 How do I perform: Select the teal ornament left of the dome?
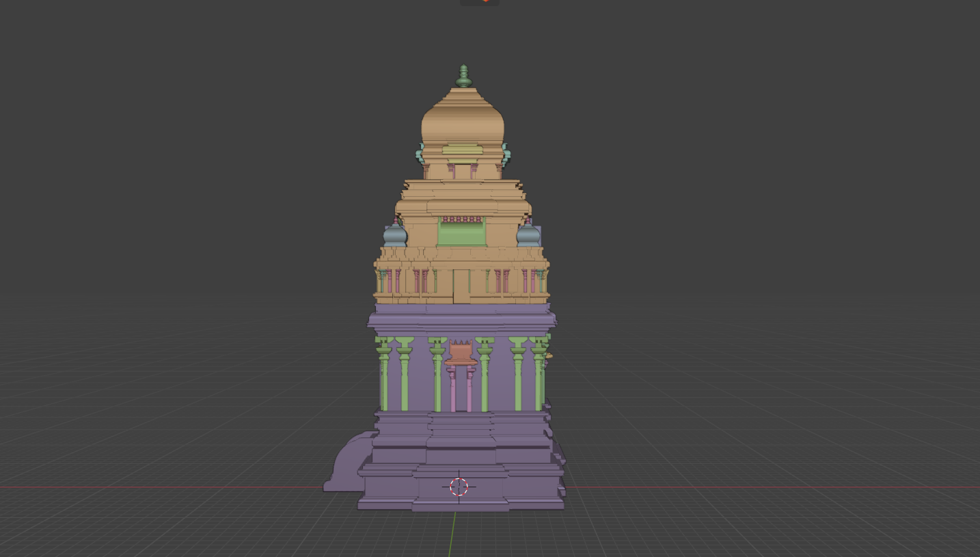[x=420, y=155]
